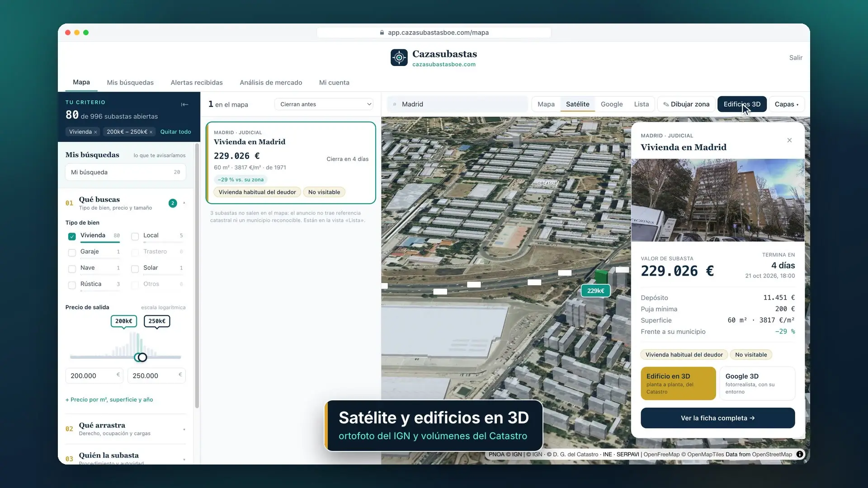Go to Análisis de mercado tab
Screen dimensions: 868x488
click(271, 83)
